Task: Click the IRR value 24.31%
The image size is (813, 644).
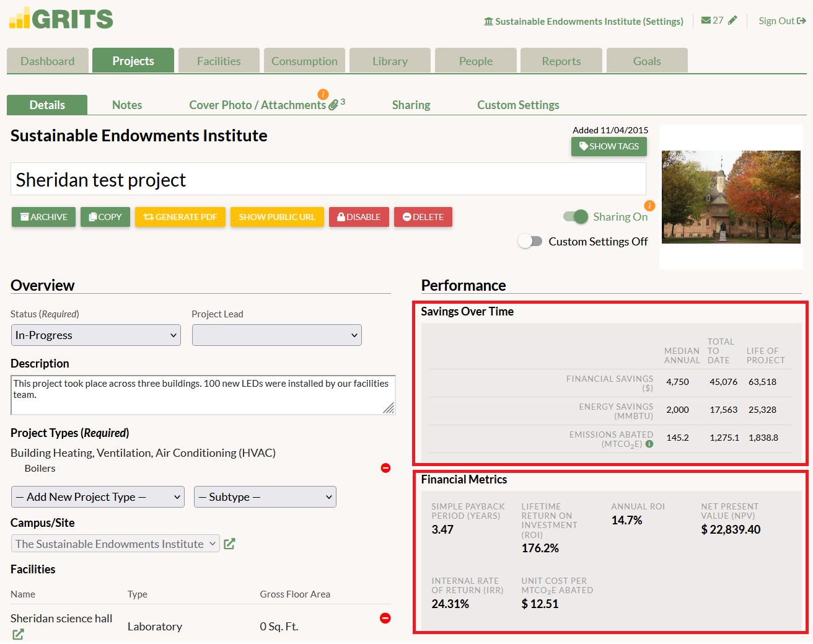Action: (x=450, y=604)
